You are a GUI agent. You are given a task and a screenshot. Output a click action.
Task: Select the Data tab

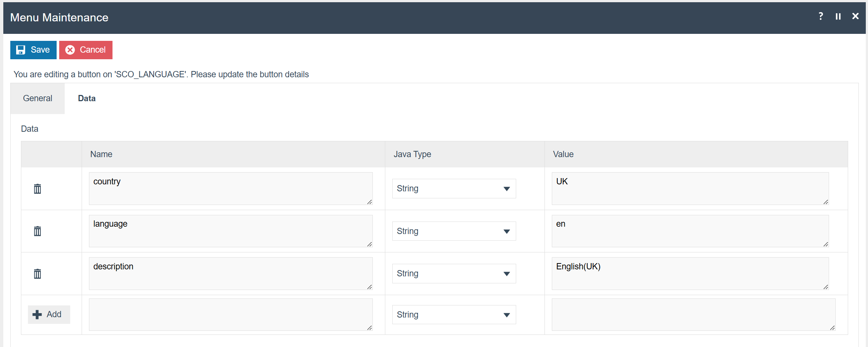tap(87, 98)
